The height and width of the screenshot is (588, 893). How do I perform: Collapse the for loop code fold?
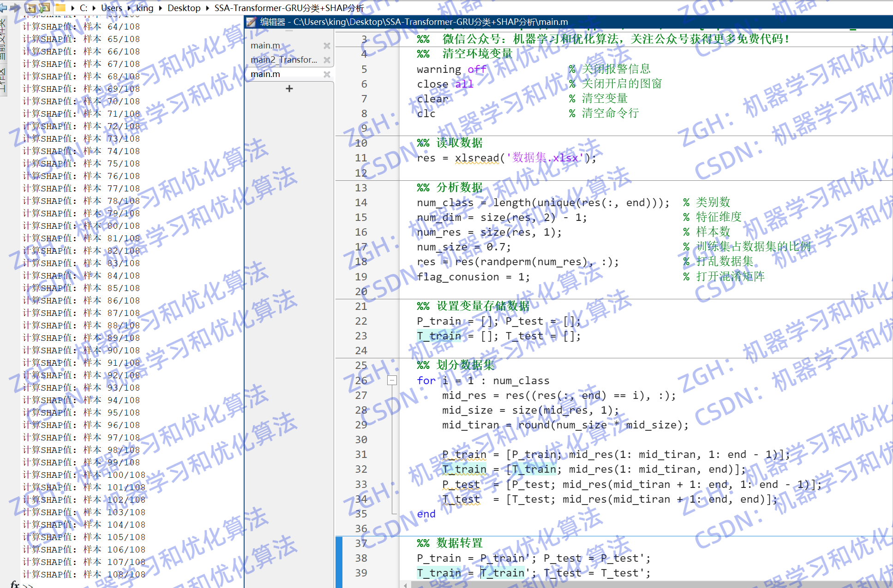(x=392, y=380)
